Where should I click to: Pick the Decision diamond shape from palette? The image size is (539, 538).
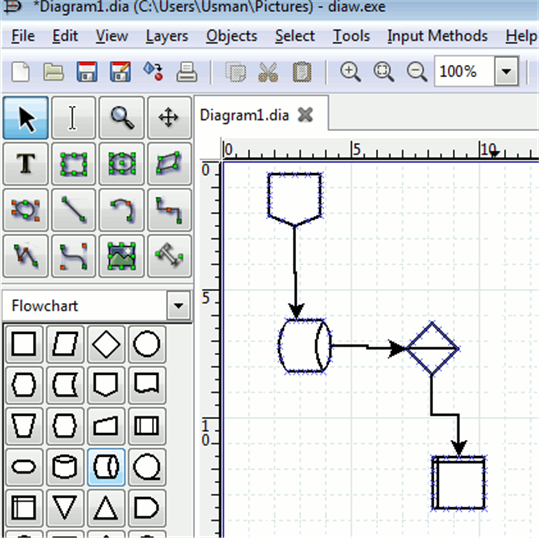(x=106, y=344)
